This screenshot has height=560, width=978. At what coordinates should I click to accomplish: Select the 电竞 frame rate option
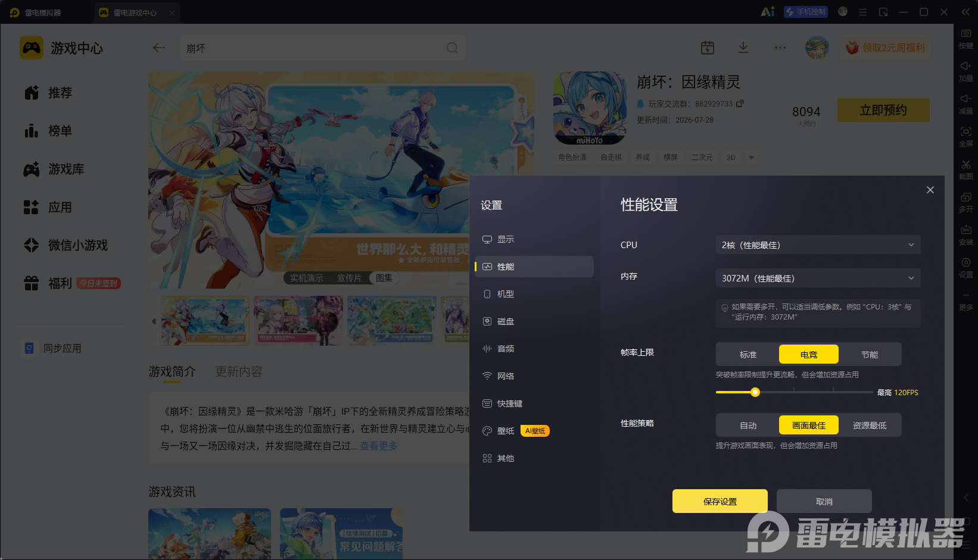point(809,355)
